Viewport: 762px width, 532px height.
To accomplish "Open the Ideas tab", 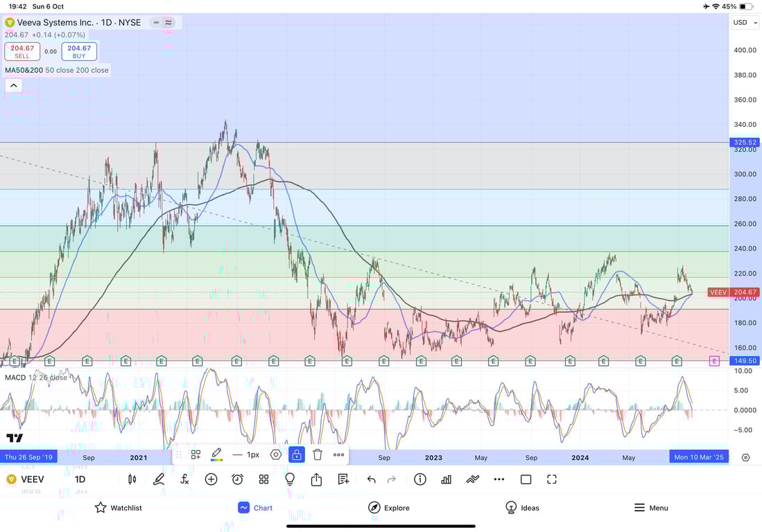I will (x=522, y=508).
